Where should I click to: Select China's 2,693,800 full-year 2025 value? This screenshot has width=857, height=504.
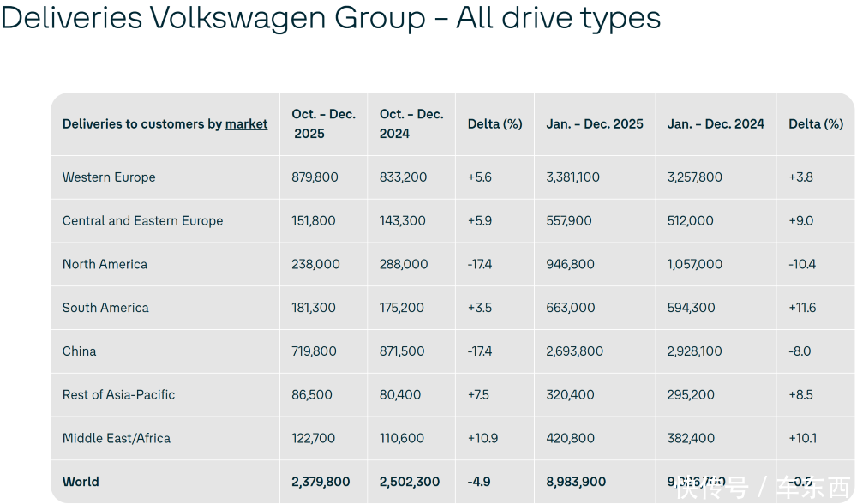(574, 351)
